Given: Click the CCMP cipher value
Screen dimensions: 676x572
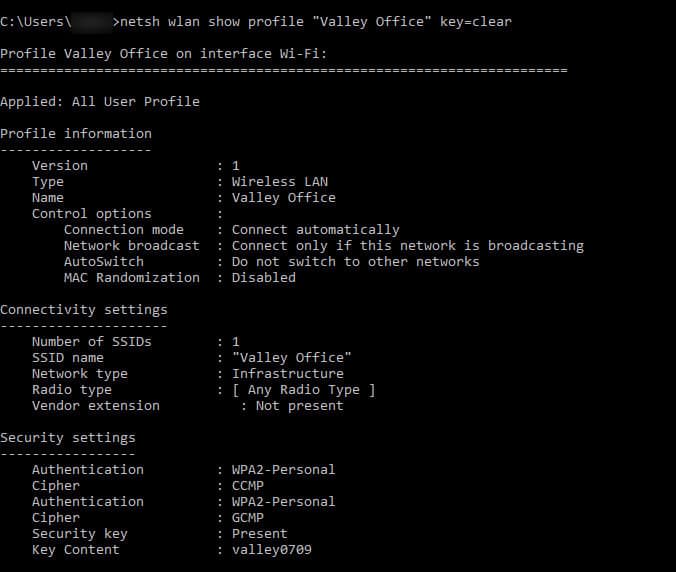Looking at the screenshot, I should 248,485.
